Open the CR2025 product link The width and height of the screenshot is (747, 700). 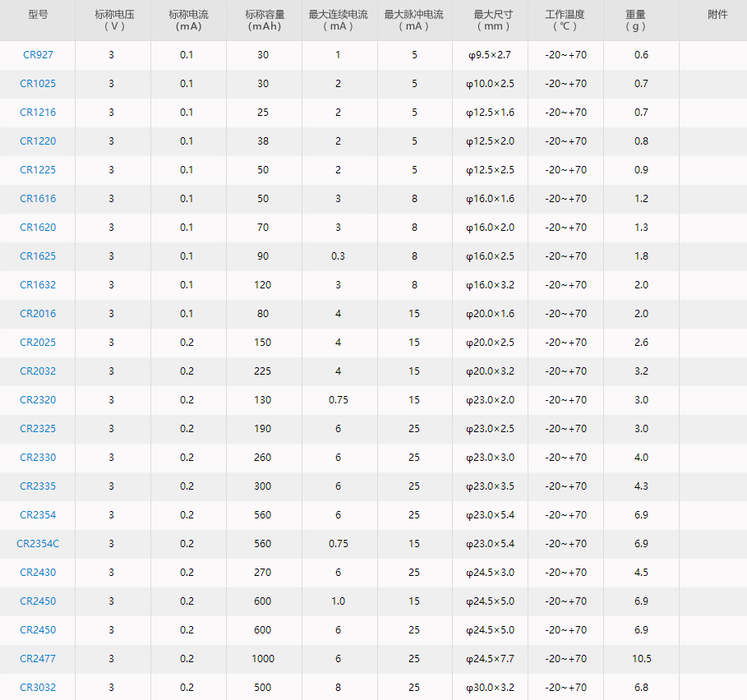(38, 343)
